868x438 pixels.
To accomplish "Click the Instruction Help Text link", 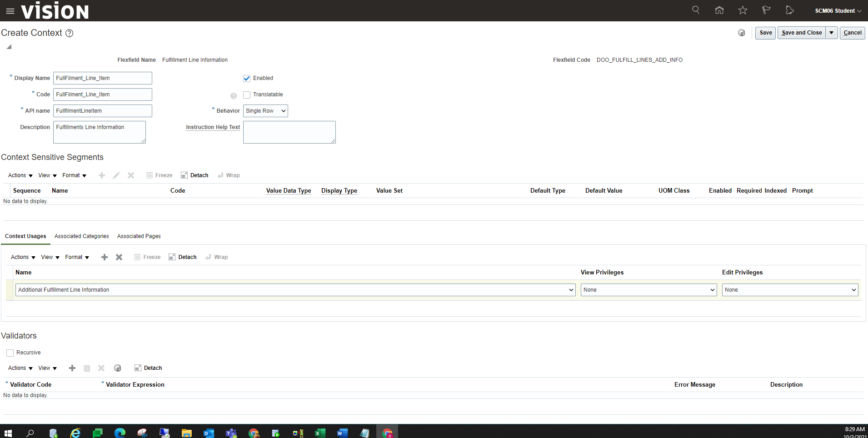I will tap(212, 127).
